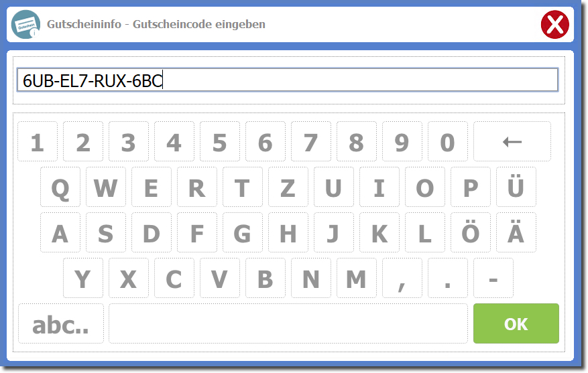This screenshot has width=588, height=373.
Task: Tap the number 6 key
Action: click(x=265, y=141)
